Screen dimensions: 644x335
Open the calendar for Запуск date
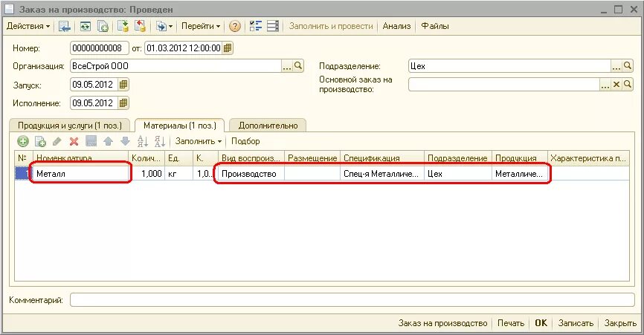(x=123, y=85)
